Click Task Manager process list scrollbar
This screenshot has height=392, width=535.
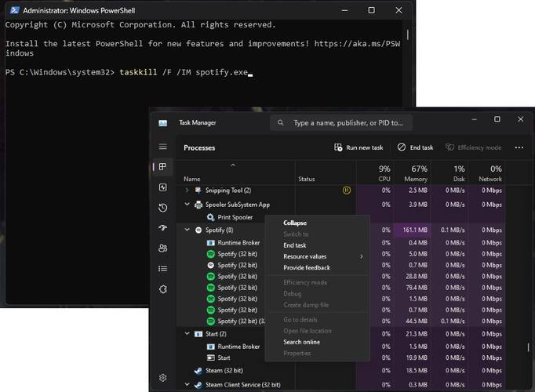pyautogui.click(x=528, y=347)
